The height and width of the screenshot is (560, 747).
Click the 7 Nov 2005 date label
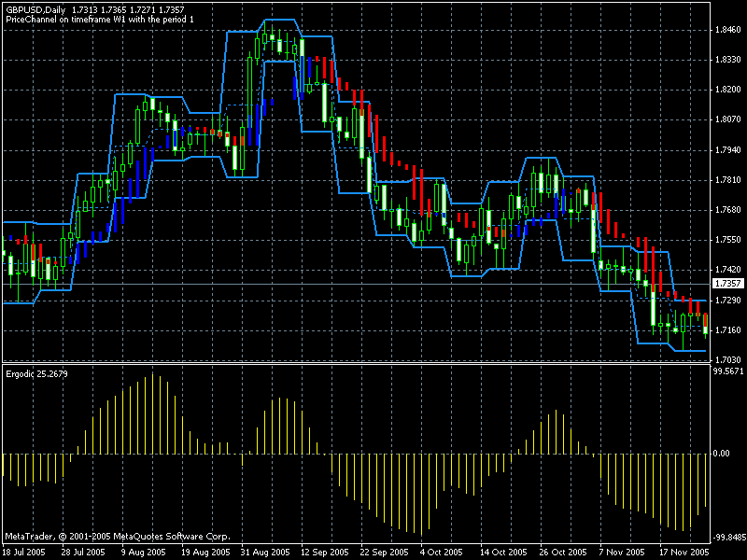pos(622,553)
